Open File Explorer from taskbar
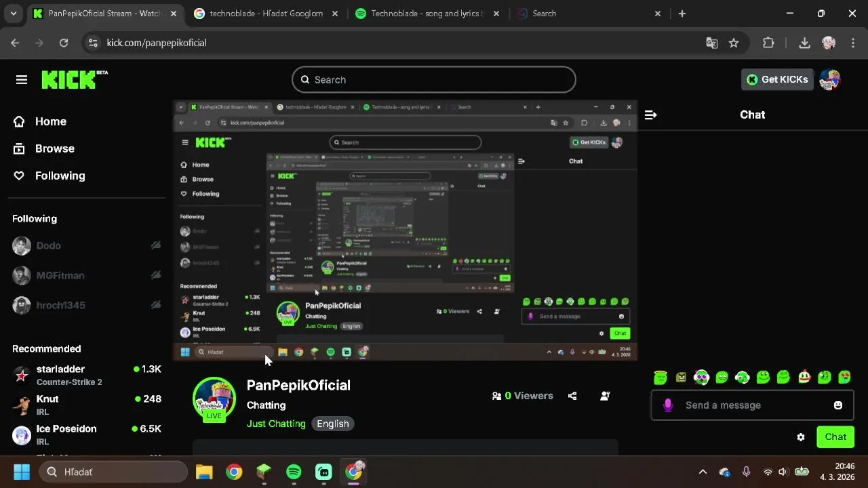The height and width of the screenshot is (488, 868). [204, 472]
